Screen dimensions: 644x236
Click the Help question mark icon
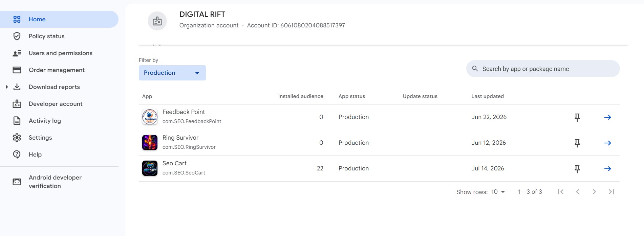[x=17, y=155]
